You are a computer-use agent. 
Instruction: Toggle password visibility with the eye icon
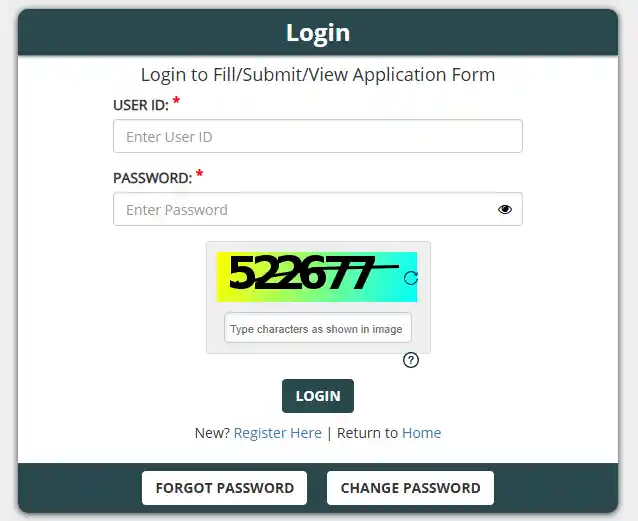[x=504, y=210]
